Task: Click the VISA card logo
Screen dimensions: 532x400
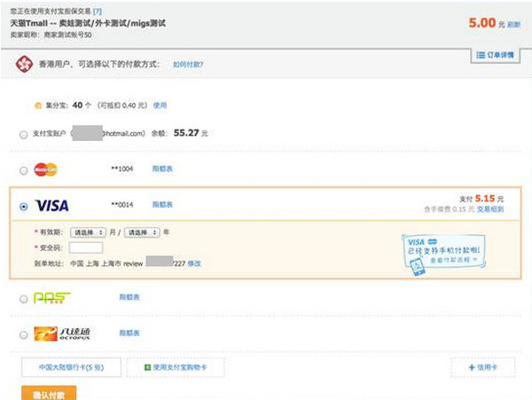Action: pyautogui.click(x=51, y=206)
